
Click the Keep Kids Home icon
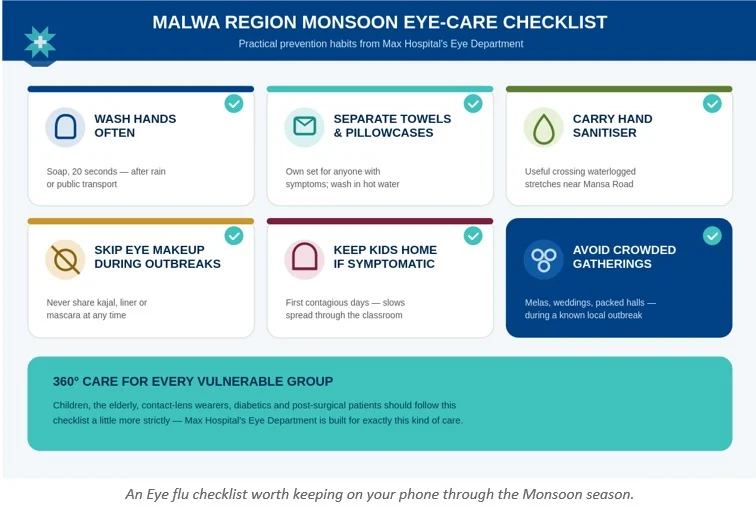[304, 259]
